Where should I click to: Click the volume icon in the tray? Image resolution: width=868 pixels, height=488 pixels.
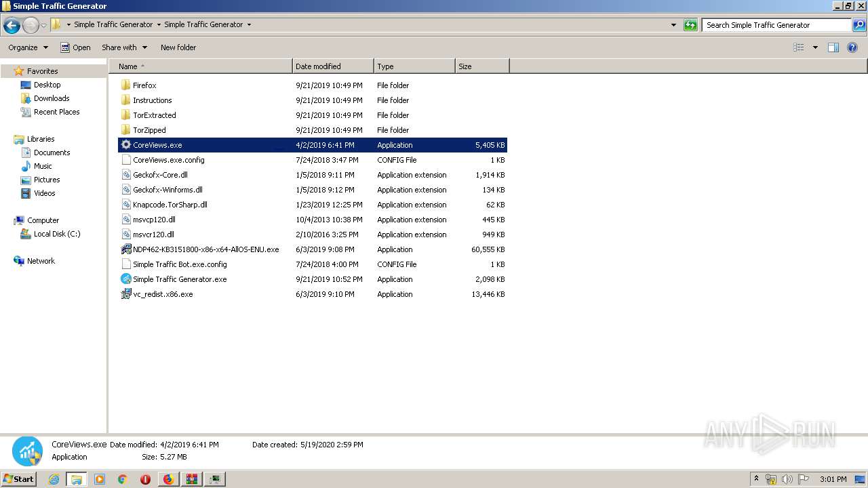click(787, 479)
